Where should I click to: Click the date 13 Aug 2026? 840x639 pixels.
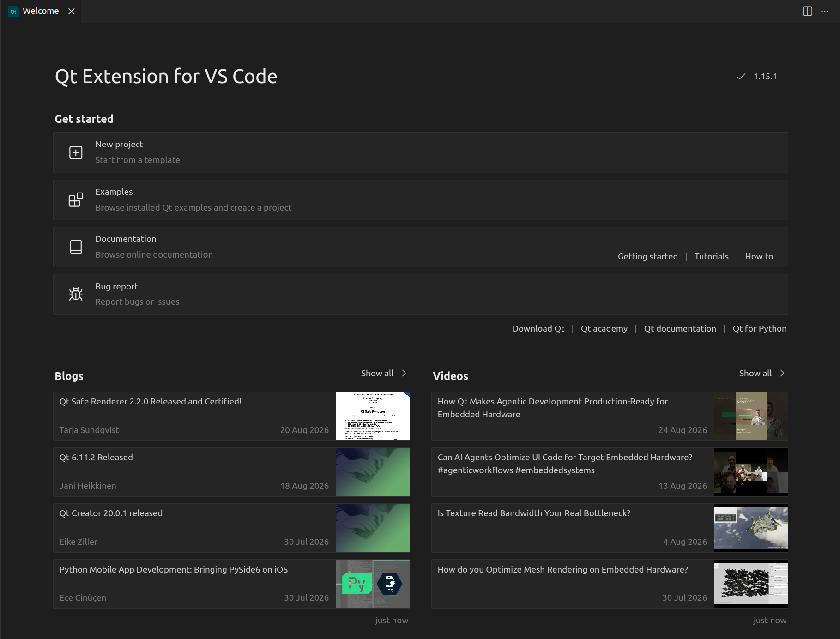683,486
